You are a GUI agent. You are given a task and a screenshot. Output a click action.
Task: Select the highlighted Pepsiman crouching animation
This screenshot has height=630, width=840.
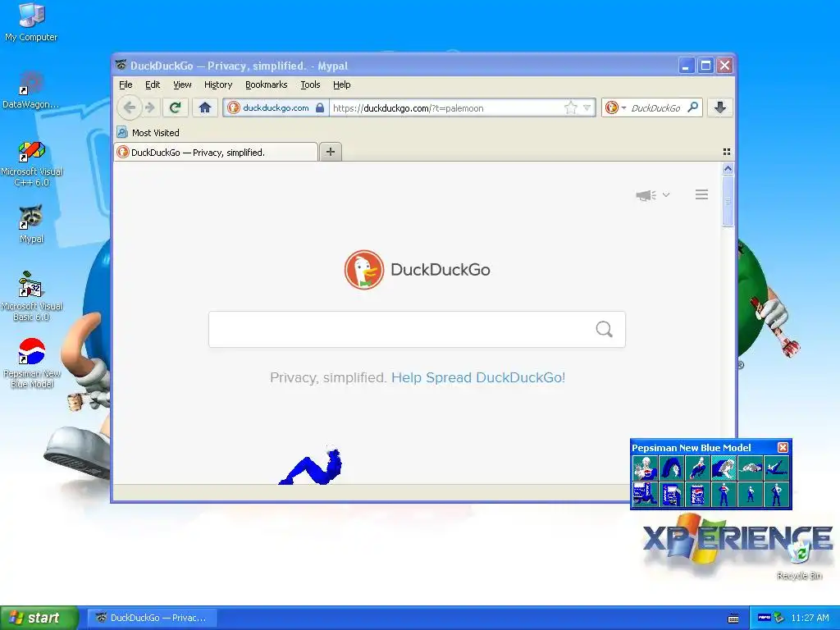(x=724, y=468)
